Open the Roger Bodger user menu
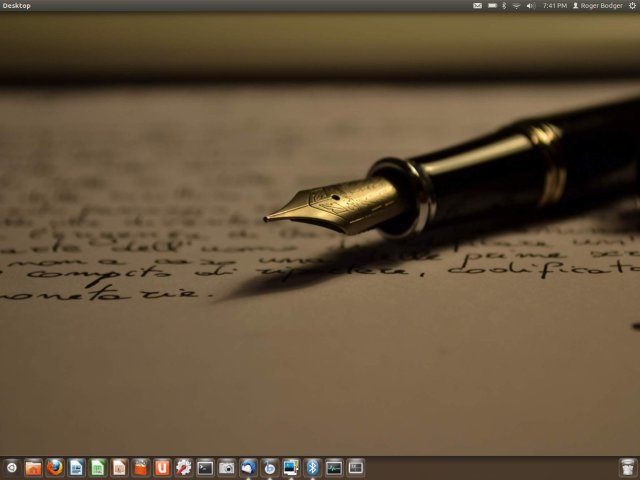 (598, 6)
